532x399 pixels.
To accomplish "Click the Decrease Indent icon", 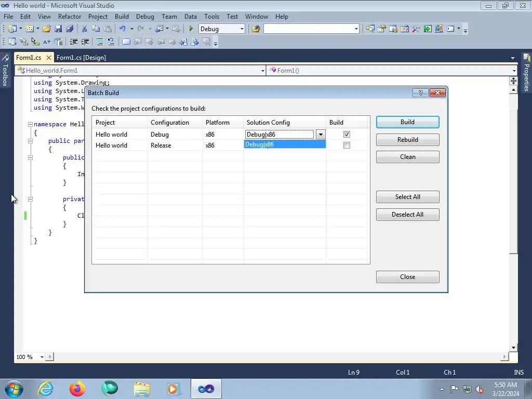I will 73,42.
